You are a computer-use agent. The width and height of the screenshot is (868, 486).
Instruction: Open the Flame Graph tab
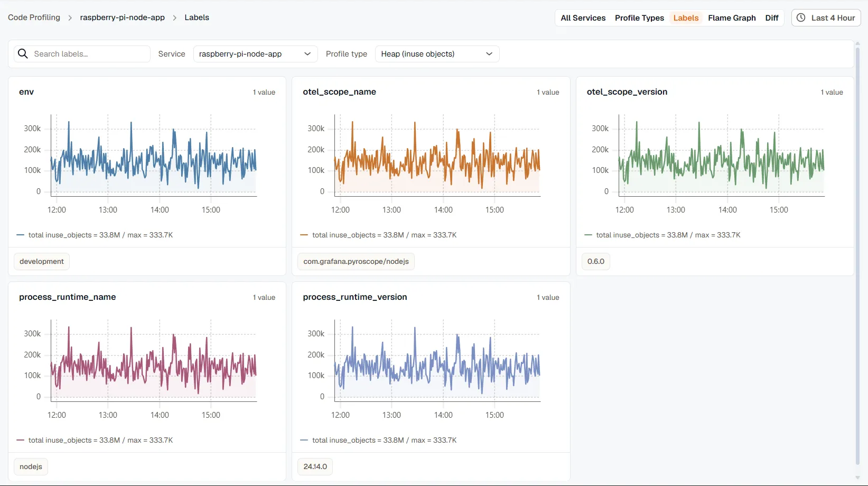pyautogui.click(x=732, y=17)
